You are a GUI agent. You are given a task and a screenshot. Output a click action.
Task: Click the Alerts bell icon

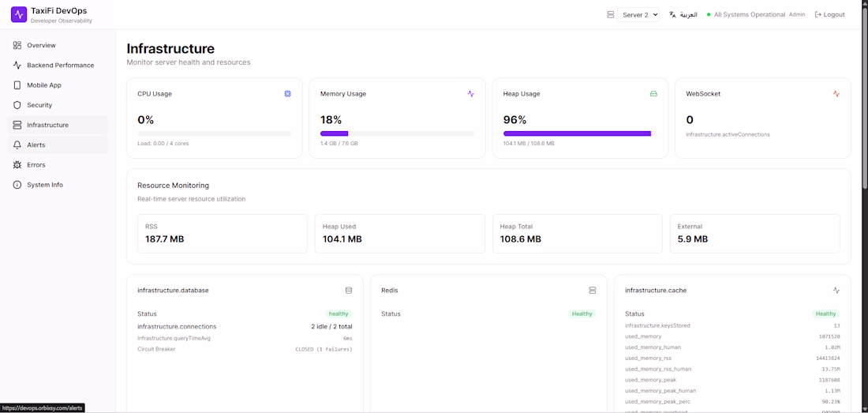coord(17,145)
